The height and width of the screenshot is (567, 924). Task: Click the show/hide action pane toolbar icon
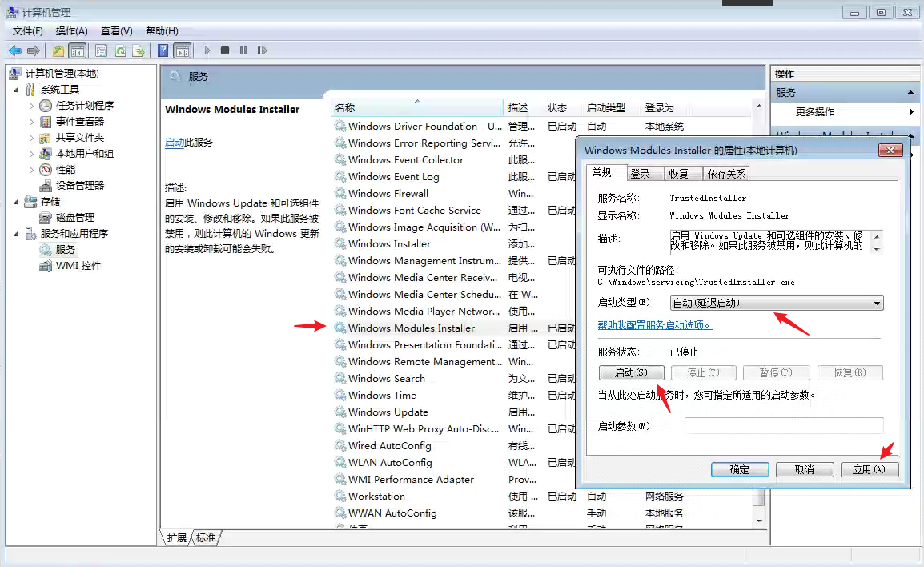(183, 50)
